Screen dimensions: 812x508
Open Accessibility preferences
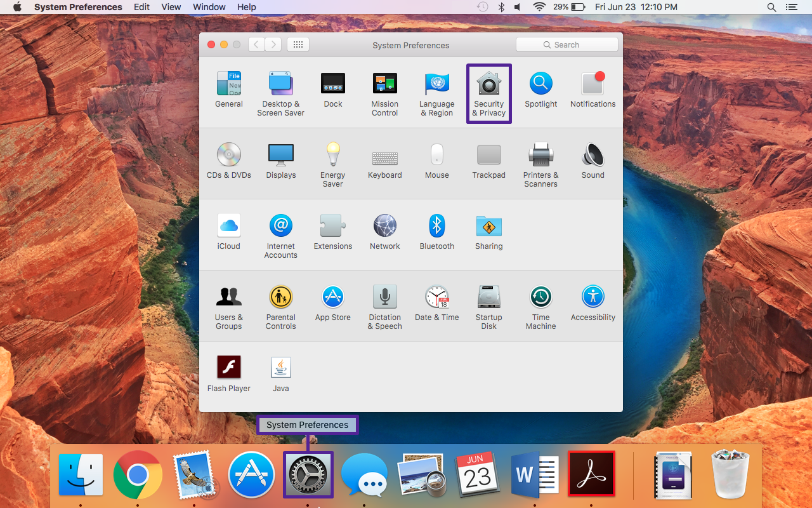click(593, 304)
